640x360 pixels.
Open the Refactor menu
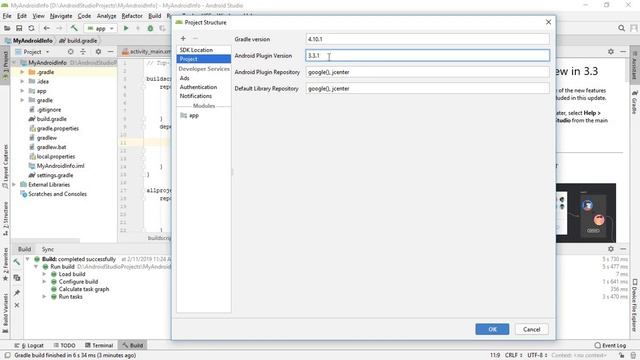(132, 16)
